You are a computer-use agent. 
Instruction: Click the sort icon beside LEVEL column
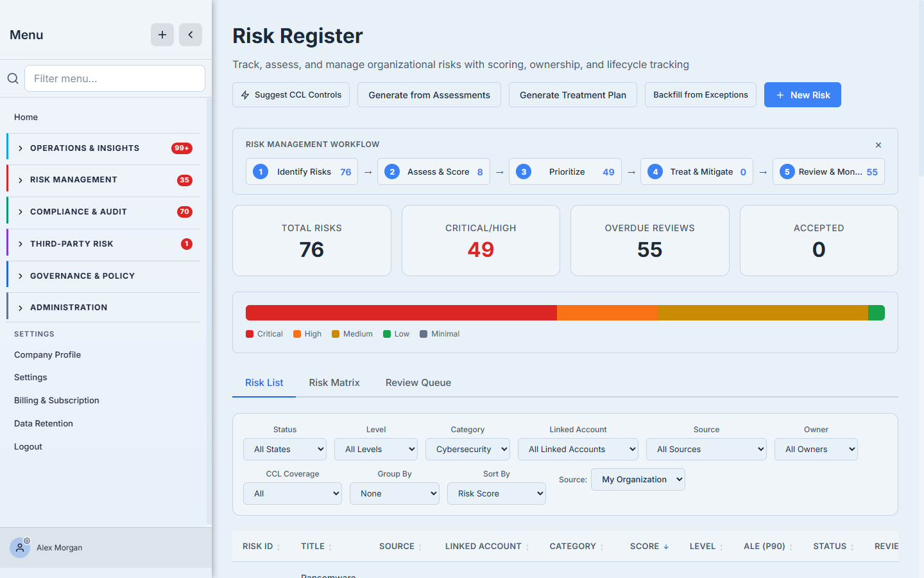[x=721, y=547]
